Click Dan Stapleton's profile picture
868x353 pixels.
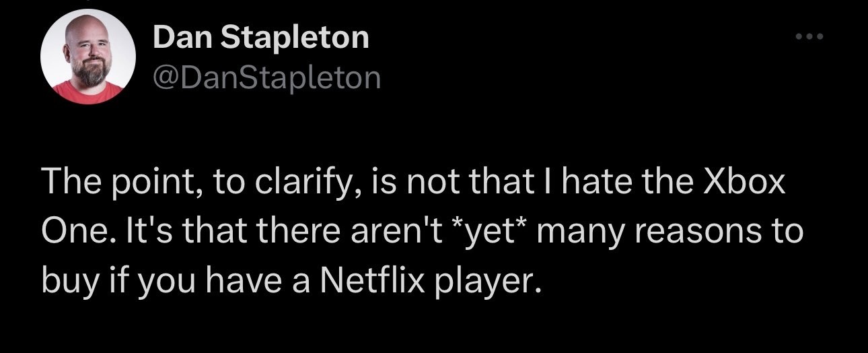[x=84, y=57]
